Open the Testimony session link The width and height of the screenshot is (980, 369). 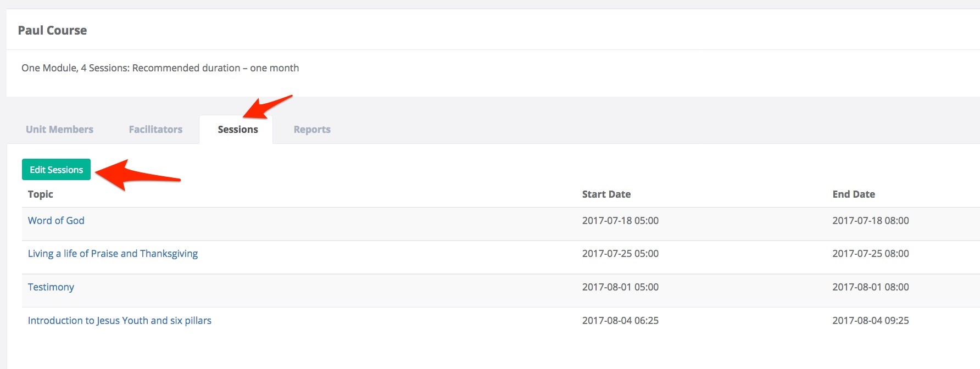[x=51, y=287]
